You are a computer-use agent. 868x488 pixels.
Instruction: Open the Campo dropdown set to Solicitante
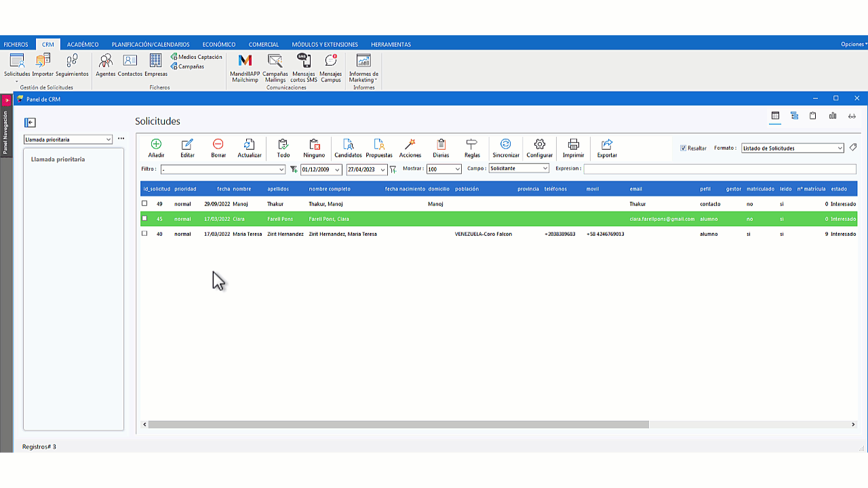click(x=544, y=168)
